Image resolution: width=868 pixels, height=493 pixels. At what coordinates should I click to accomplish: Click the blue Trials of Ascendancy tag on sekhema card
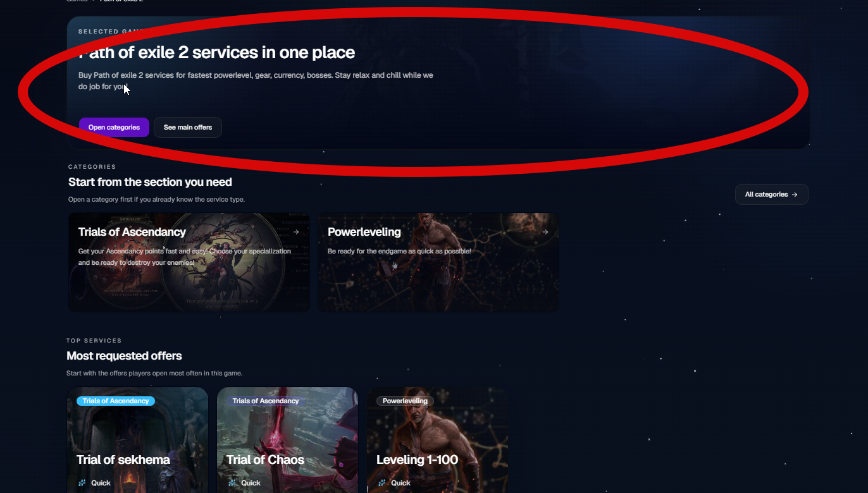point(116,401)
